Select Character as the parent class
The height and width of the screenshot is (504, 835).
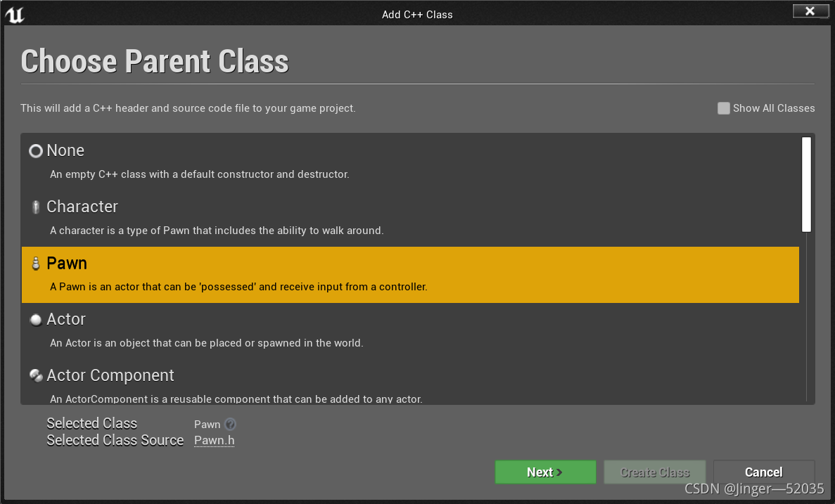[x=410, y=219]
